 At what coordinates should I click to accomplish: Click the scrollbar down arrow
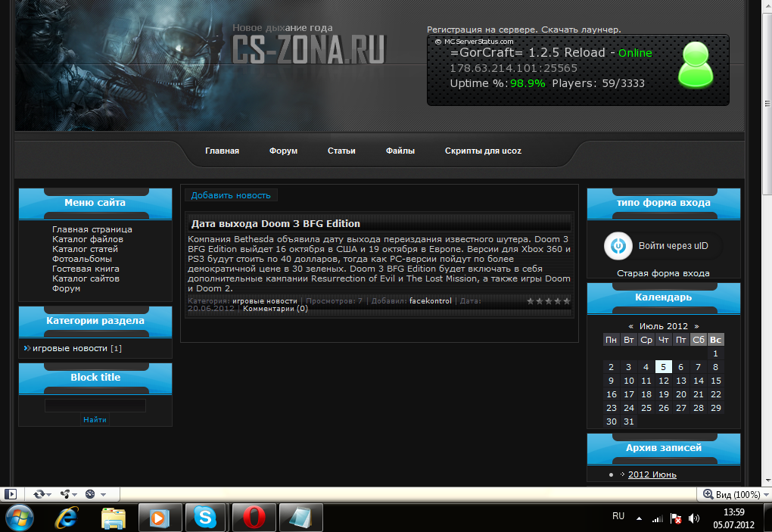click(767, 481)
